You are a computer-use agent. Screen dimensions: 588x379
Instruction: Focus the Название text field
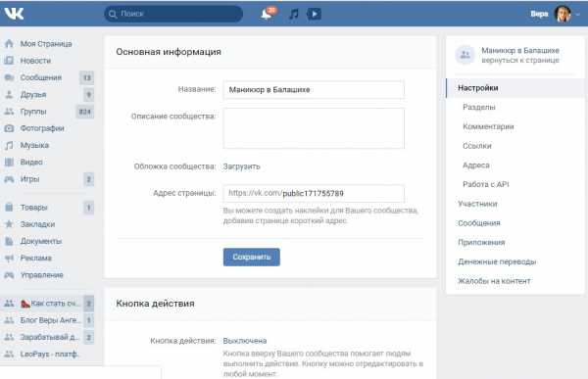coord(314,90)
